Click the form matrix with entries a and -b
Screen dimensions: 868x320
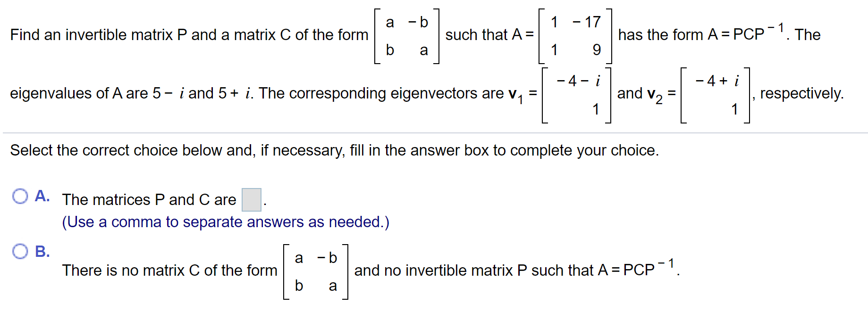(x=406, y=35)
